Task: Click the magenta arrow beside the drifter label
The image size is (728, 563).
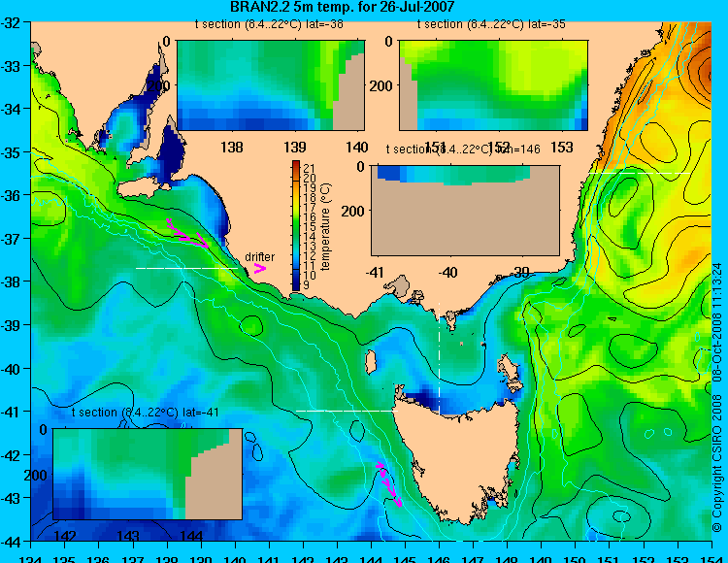Action: pyautogui.click(x=259, y=268)
